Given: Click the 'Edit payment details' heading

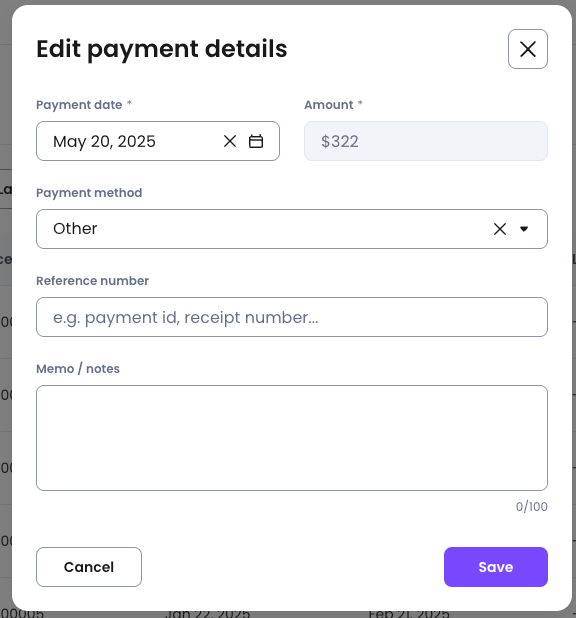Looking at the screenshot, I should (162, 49).
